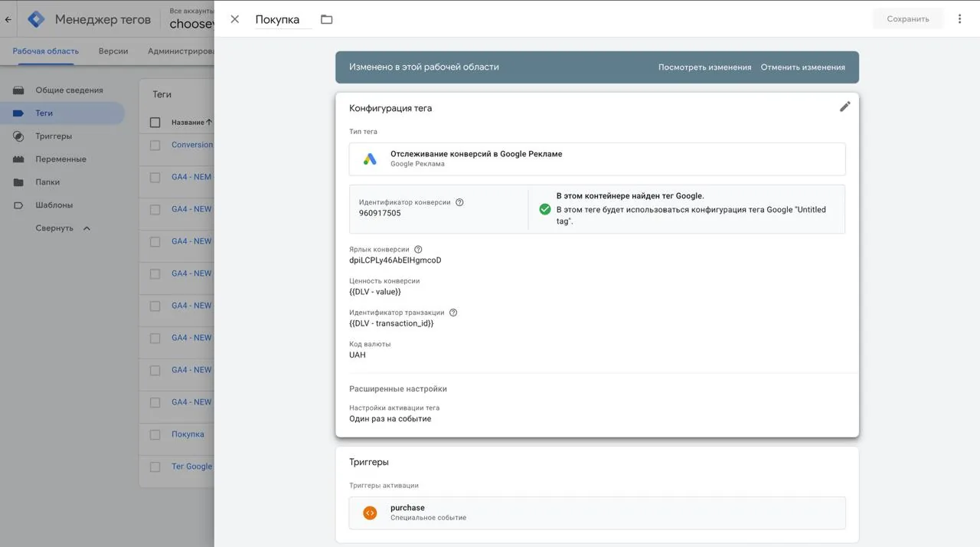Click the Google Ads logo icon

(370, 159)
